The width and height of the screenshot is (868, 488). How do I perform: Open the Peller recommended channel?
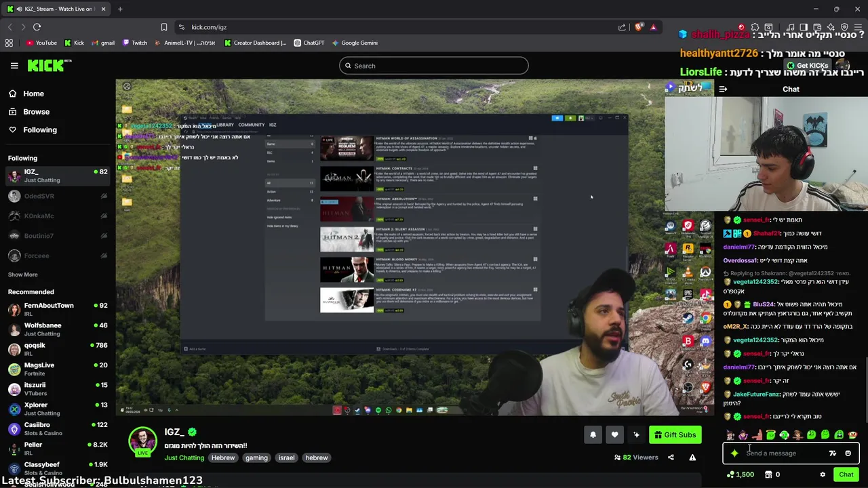(57, 449)
